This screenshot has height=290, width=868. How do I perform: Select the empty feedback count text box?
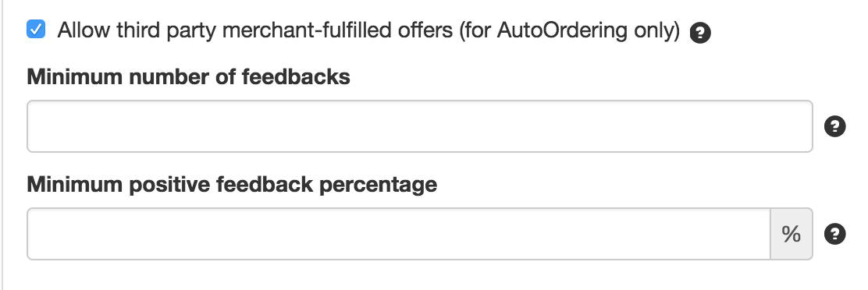click(x=420, y=126)
